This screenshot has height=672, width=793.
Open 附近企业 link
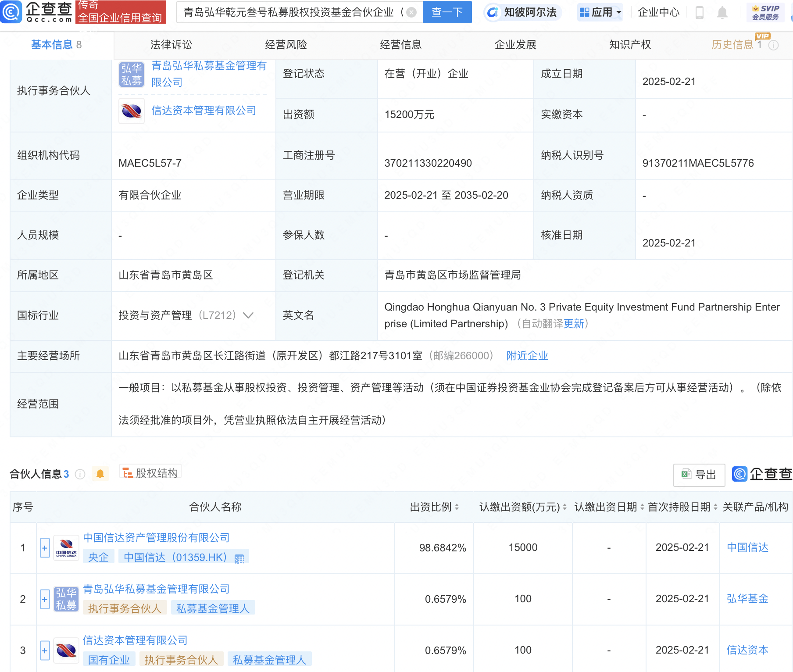527,356
